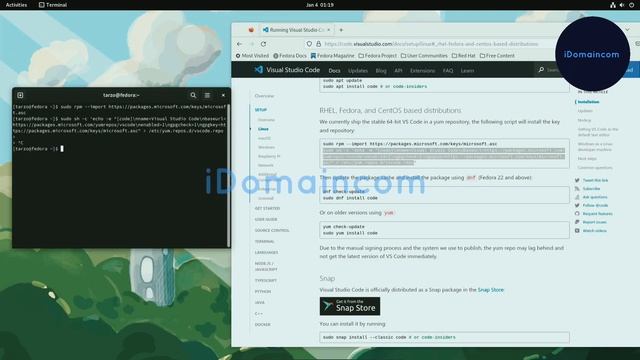Screen dimensions: 640x360
Task: Jump to Common questions in article outline
Action: (x=595, y=168)
